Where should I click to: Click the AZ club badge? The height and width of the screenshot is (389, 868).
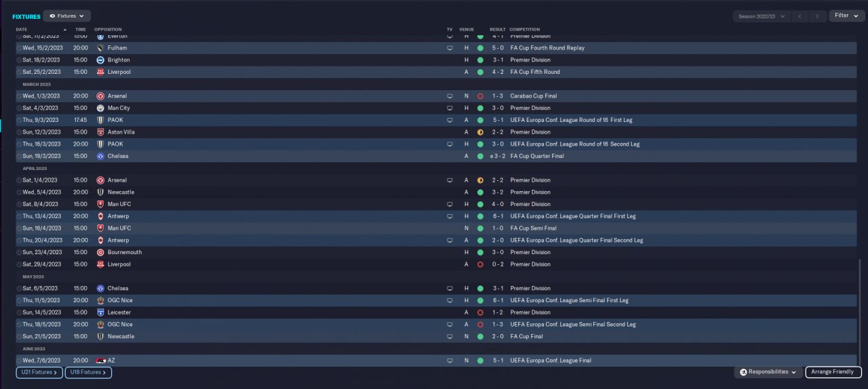click(x=100, y=361)
